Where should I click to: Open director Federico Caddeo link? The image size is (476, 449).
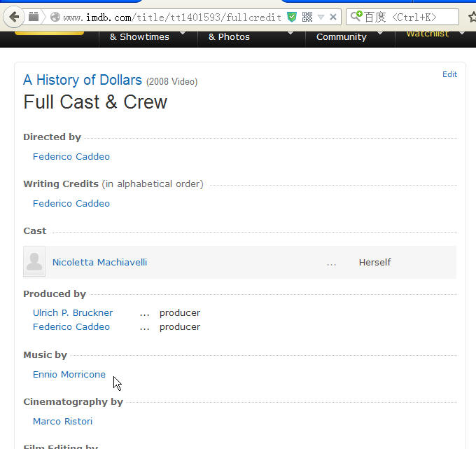71,156
